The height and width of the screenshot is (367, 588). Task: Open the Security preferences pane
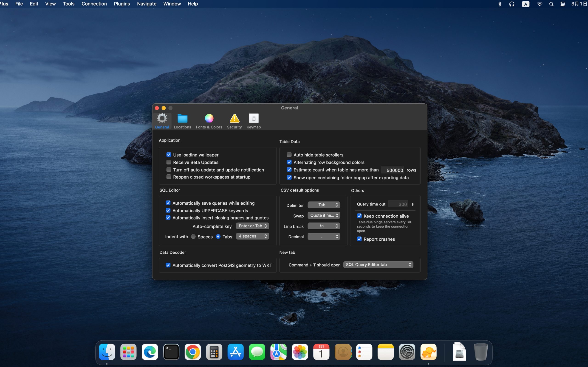[234, 121]
